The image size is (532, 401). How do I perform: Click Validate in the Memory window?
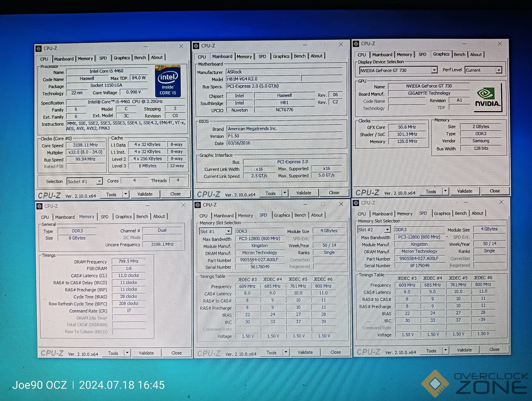click(x=147, y=353)
